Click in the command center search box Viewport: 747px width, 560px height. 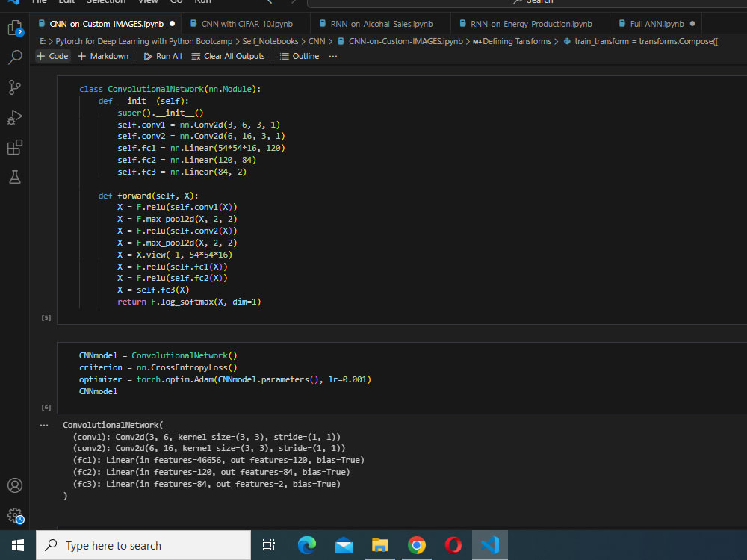pyautogui.click(x=527, y=2)
